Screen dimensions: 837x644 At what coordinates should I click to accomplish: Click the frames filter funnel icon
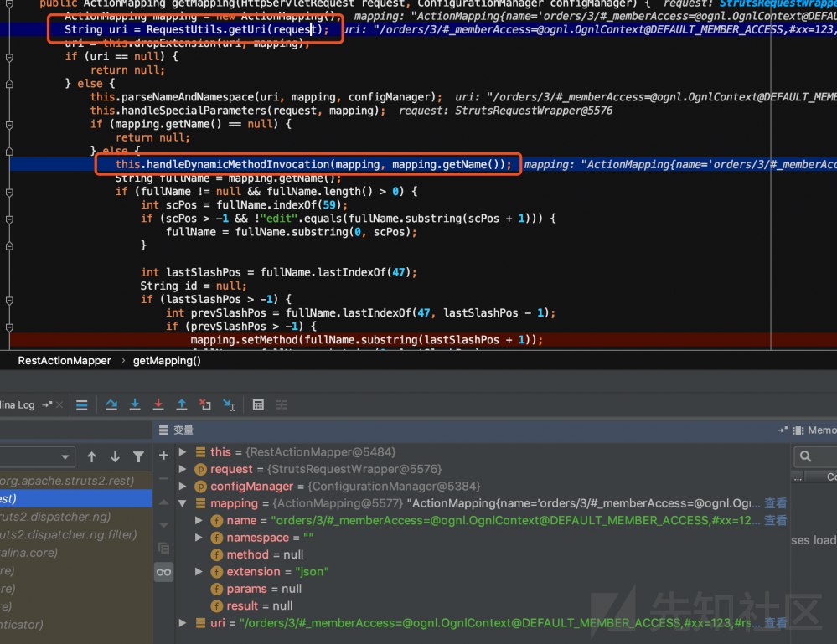point(139,456)
